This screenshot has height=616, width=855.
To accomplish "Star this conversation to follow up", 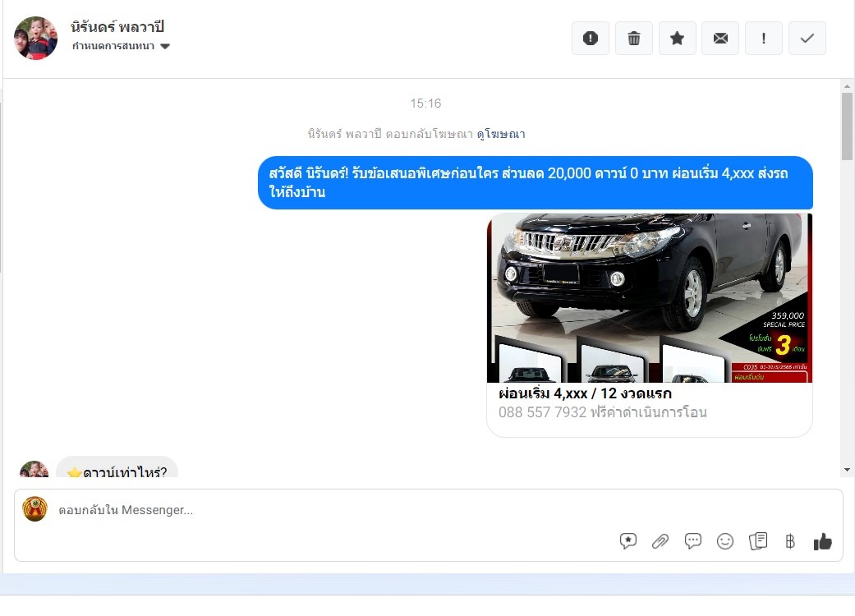I will click(x=677, y=39).
